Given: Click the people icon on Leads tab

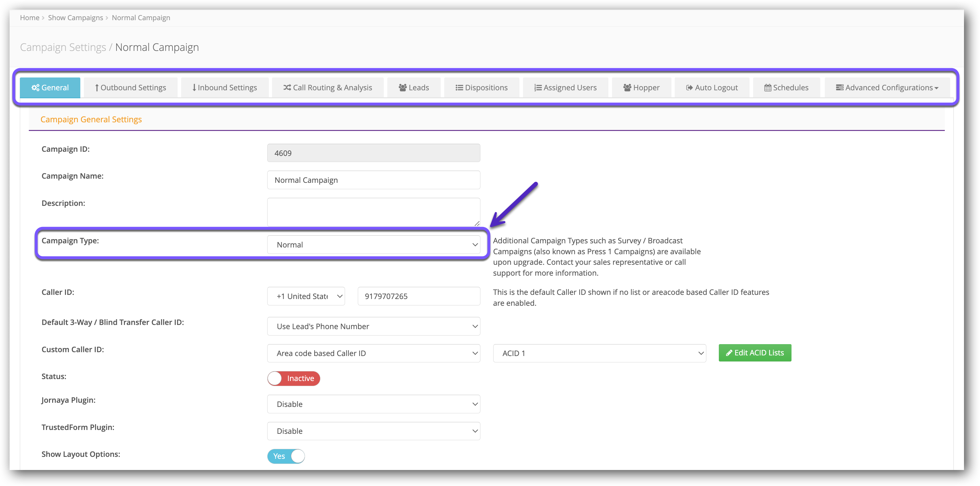Looking at the screenshot, I should click(403, 87).
